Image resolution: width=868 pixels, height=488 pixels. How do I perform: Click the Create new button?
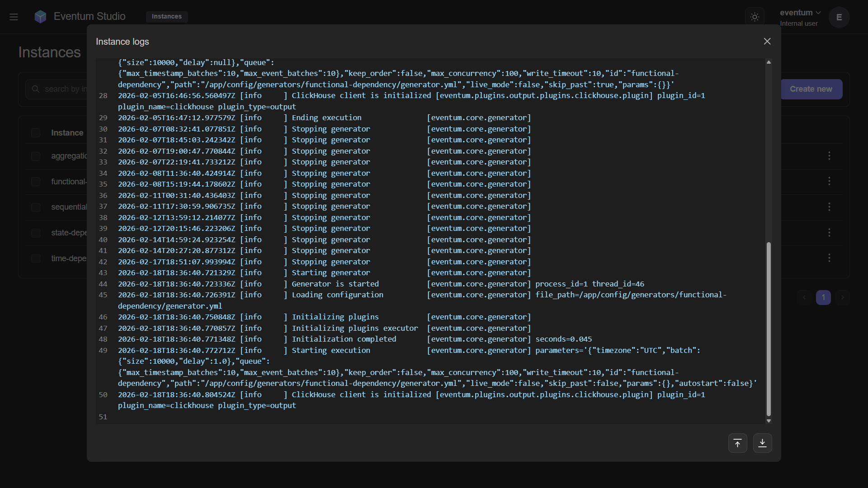[x=811, y=89]
